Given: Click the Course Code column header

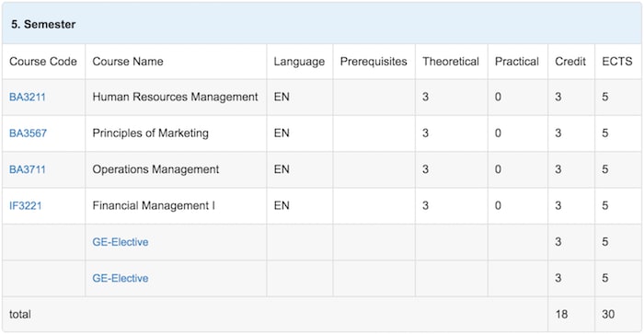Looking at the screenshot, I should [43, 62].
